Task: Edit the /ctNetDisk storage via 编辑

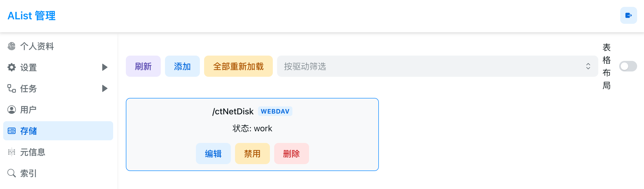Action: 213,154
